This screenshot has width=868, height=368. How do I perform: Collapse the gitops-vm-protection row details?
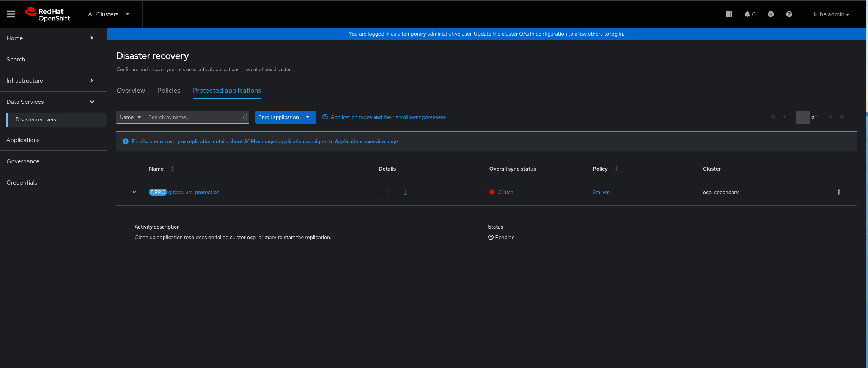[x=134, y=192]
